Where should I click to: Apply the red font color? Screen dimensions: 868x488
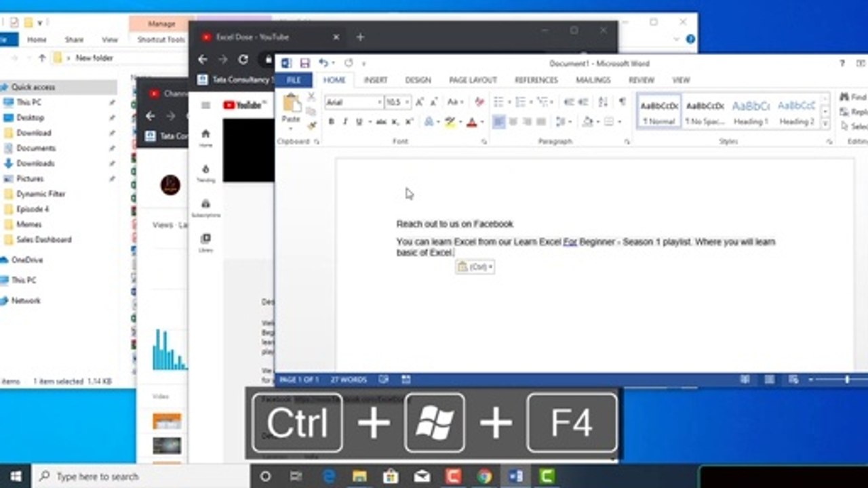(472, 122)
